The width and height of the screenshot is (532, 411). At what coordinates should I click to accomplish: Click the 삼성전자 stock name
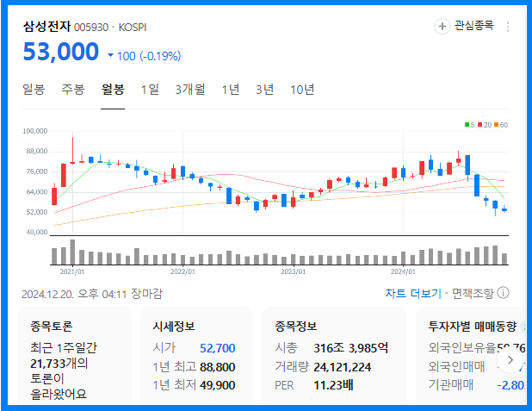[x=46, y=26]
